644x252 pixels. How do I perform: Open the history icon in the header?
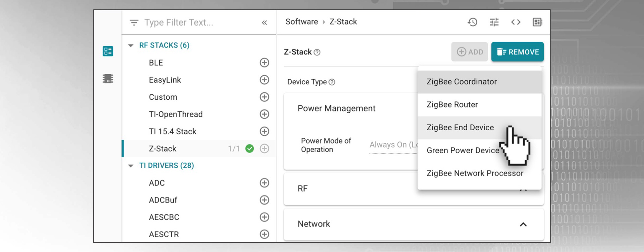point(472,22)
